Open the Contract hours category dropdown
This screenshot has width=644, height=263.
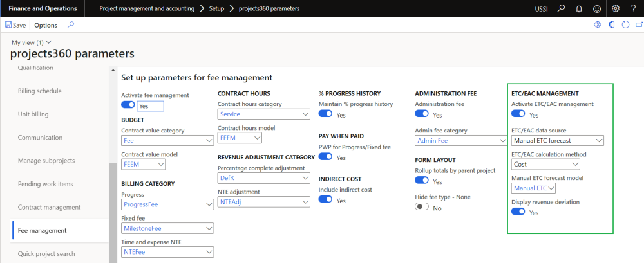[x=263, y=114]
